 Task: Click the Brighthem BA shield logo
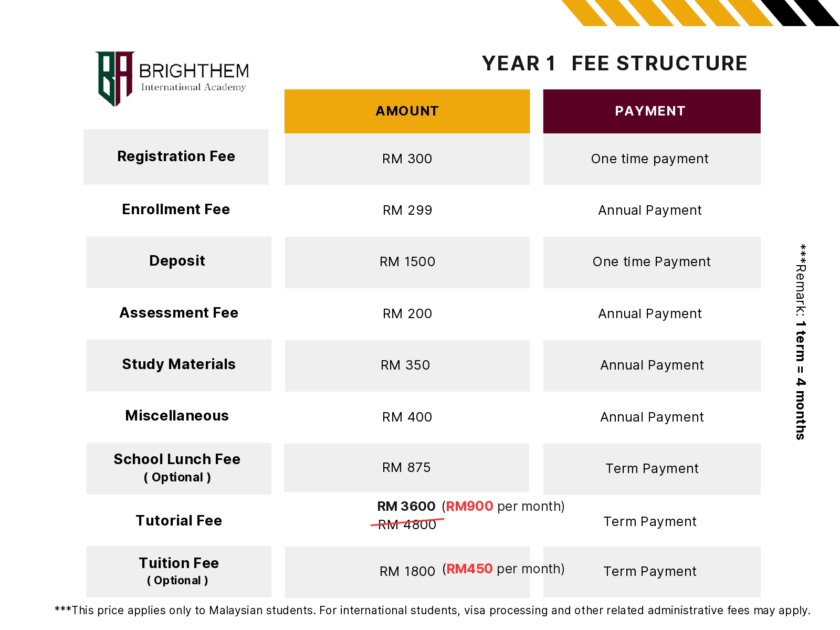114,78
